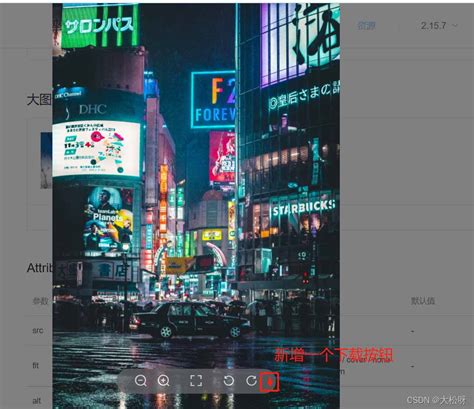Open the 2.15.7 version dropdown
Image resolution: width=474 pixels, height=409 pixels.
pos(439,26)
